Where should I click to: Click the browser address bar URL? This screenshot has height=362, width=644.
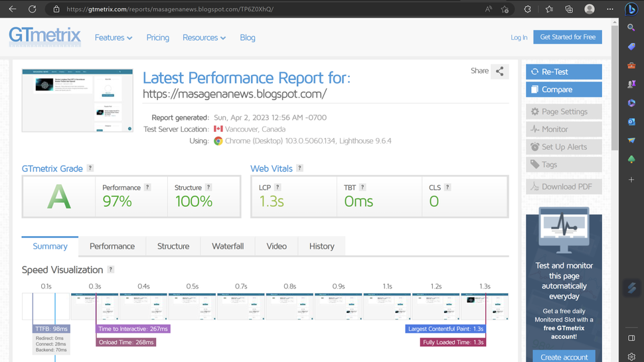point(170,9)
